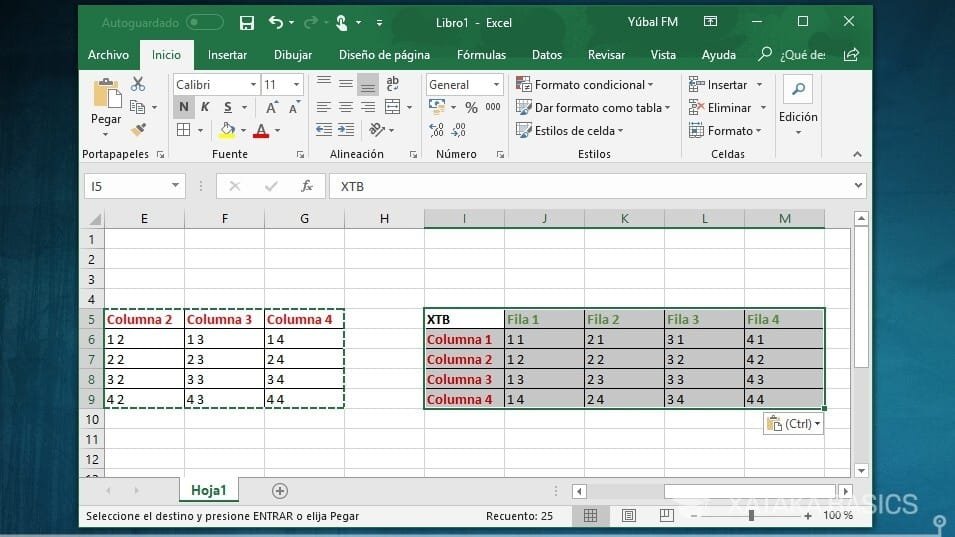Click the Save icon in title bar

coord(247,23)
